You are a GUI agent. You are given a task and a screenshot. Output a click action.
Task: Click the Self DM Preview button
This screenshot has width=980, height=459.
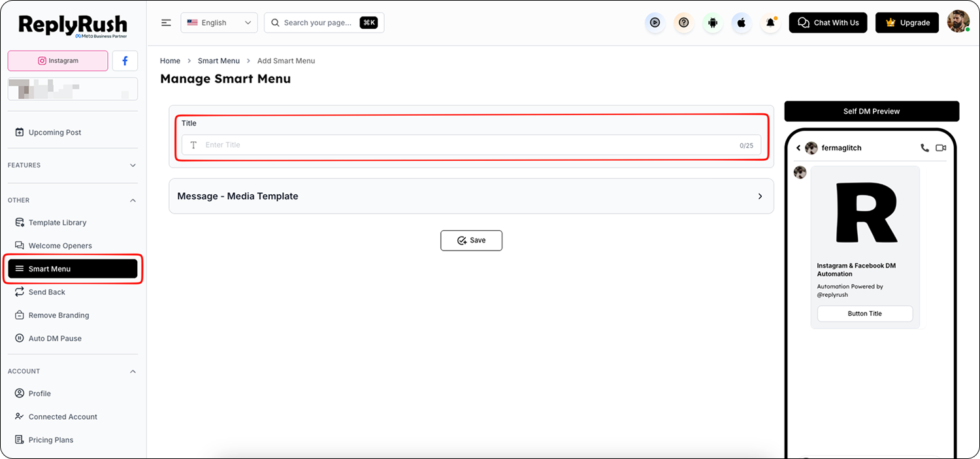tap(872, 111)
